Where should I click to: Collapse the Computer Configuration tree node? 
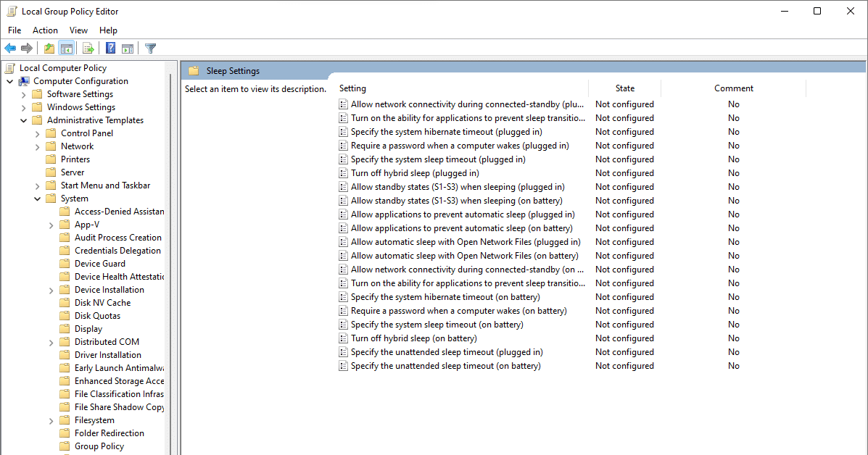click(x=10, y=81)
